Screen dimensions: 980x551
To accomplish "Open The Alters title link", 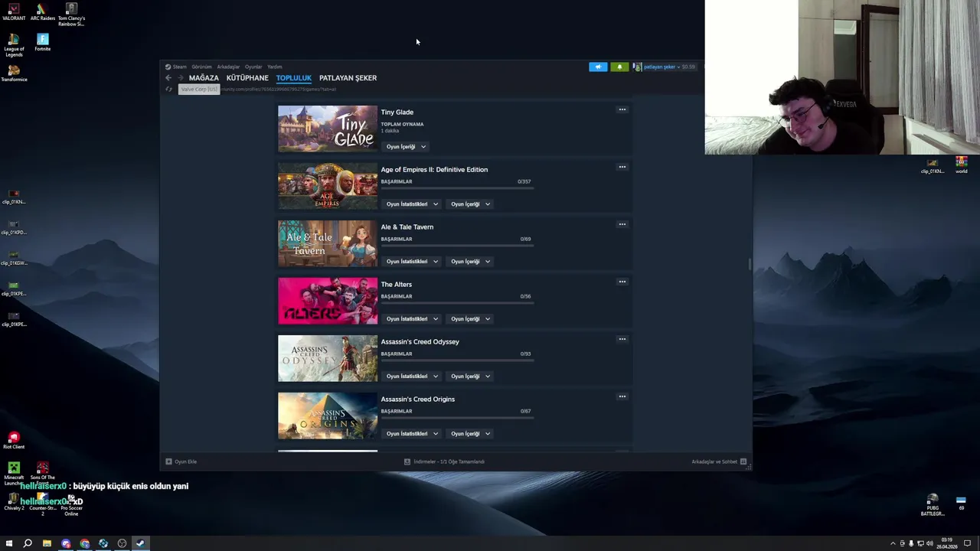I will pos(397,285).
